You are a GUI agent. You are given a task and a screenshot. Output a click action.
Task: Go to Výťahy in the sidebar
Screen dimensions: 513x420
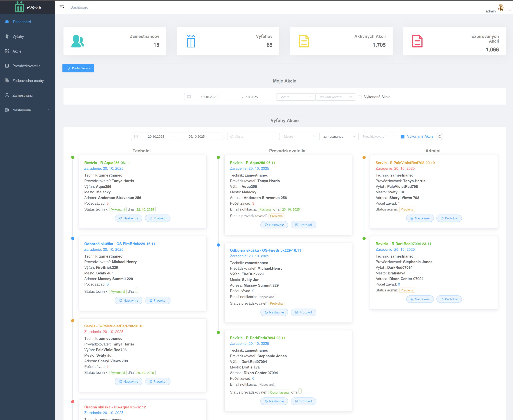point(18,37)
